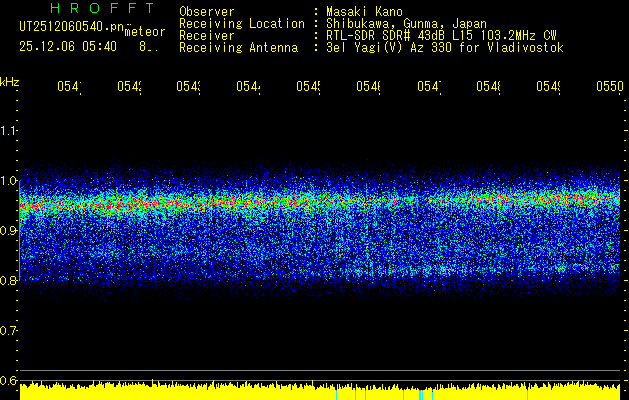629x400 pixels.
Task: Select the 3el Yagi(V) Az 330 antenna text
Action: 445,48
